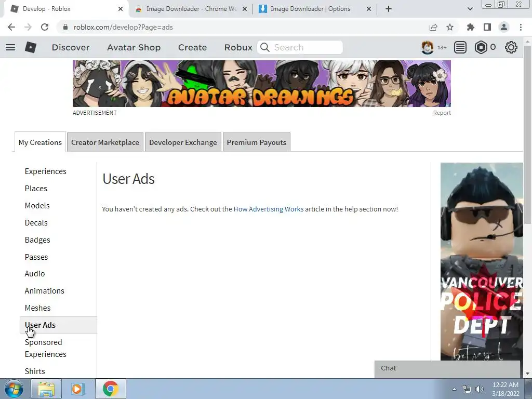Open the Chrome extensions puzzle icon

point(471,27)
